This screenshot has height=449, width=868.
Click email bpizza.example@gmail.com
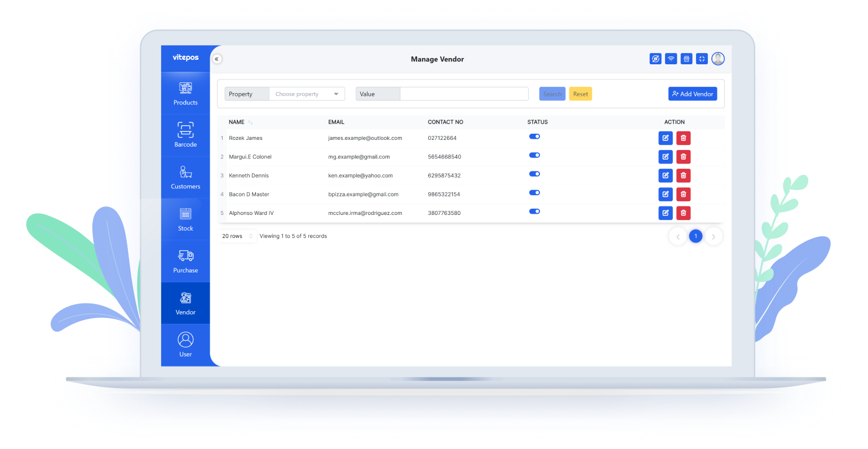[364, 195]
